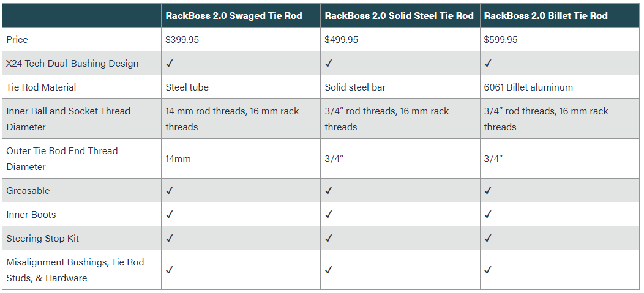
Task: Click the Tie Rod Material row label
Action: pyautogui.click(x=41, y=87)
